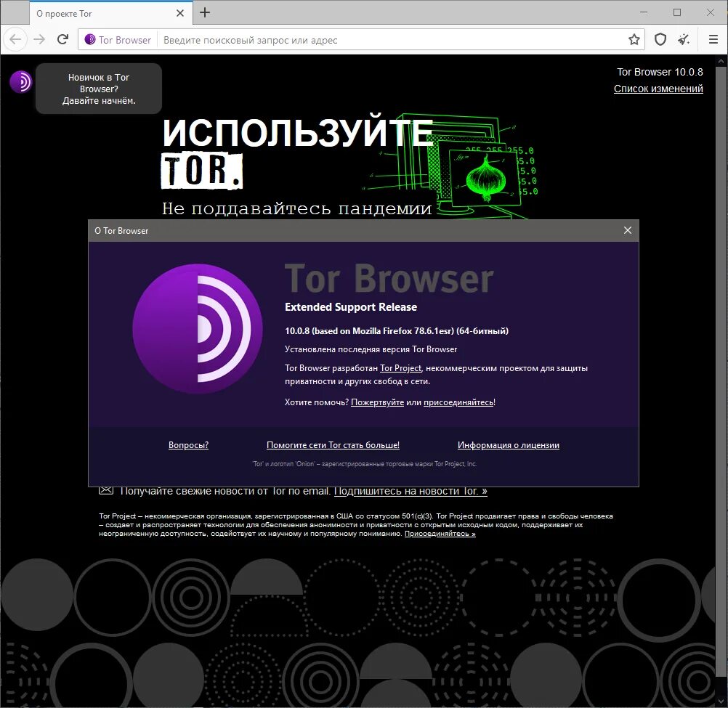Click 'Установлена последняя версия Tor Browser' status text
The height and width of the screenshot is (708, 728).
click(371, 349)
